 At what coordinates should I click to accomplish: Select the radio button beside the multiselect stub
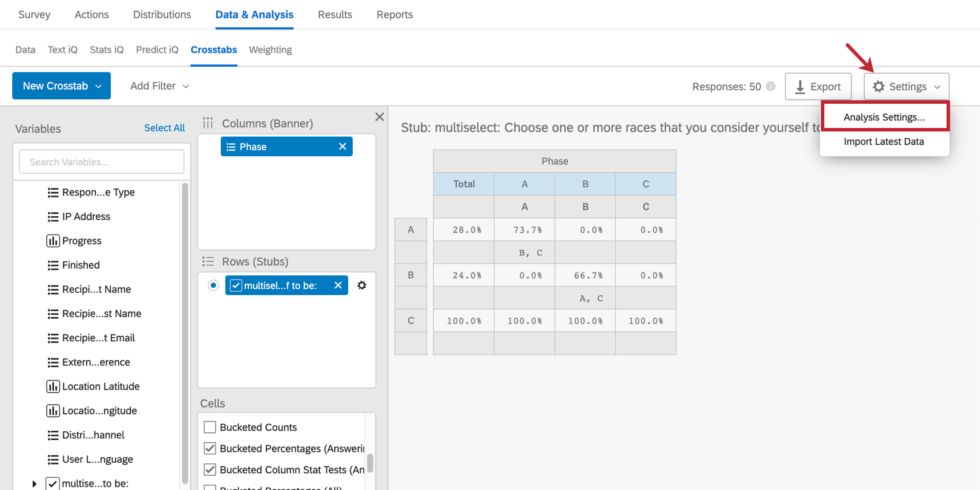[213, 285]
